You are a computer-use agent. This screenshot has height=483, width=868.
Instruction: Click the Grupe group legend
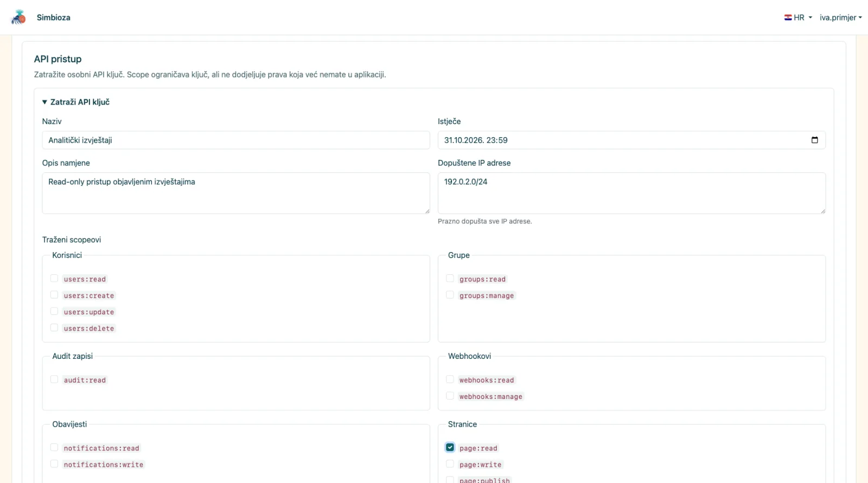(459, 255)
